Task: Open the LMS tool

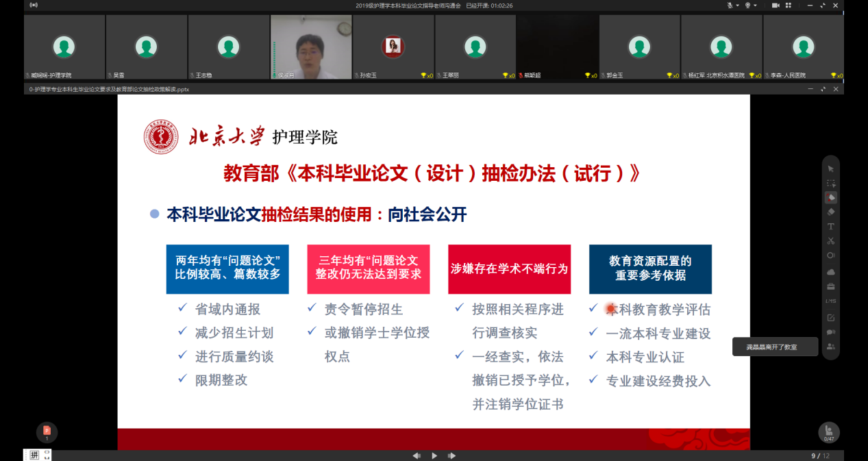Action: [x=830, y=301]
